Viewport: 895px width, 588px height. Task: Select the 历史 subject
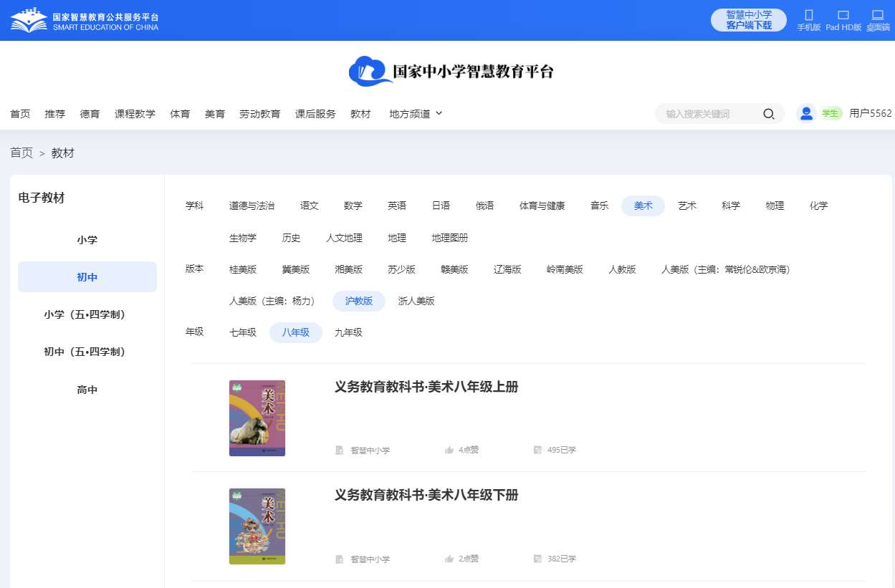click(292, 238)
